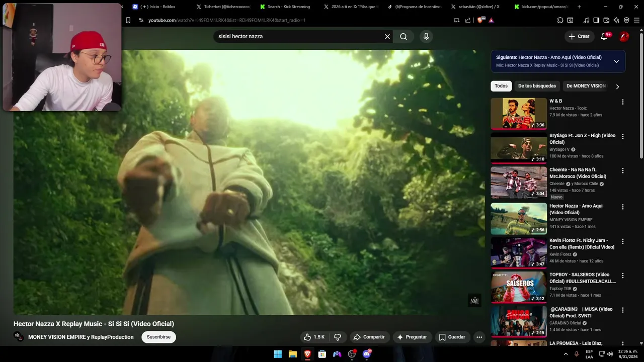Open Brave playlist music note icon

tap(586, 20)
